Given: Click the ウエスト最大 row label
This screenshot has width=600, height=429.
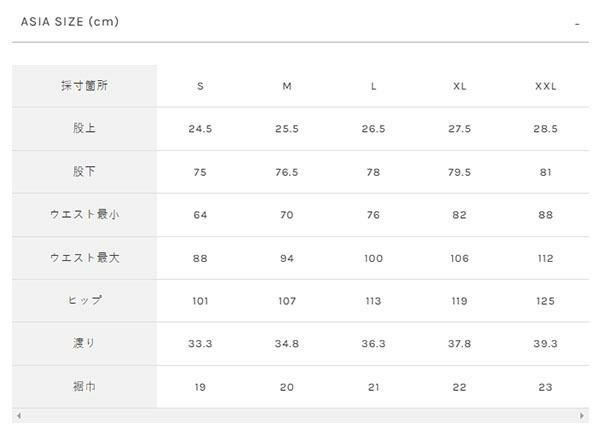Looking at the screenshot, I should 85,258.
